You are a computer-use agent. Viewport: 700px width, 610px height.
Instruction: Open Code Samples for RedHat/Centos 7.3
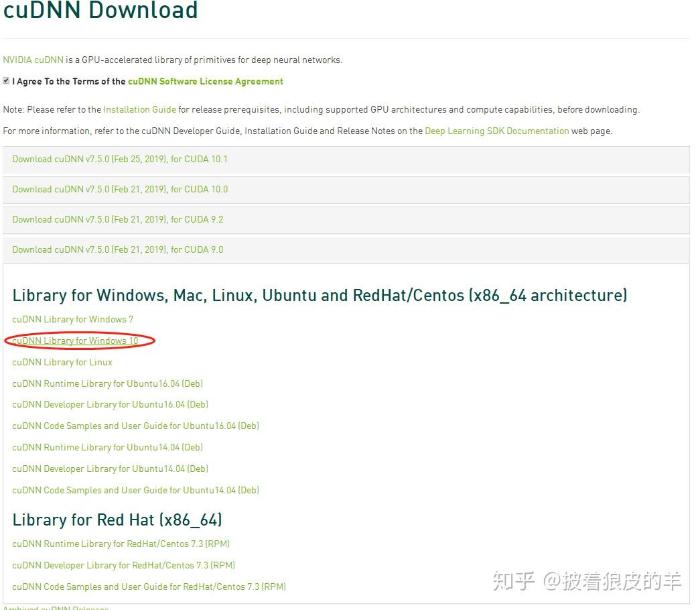[149, 587]
